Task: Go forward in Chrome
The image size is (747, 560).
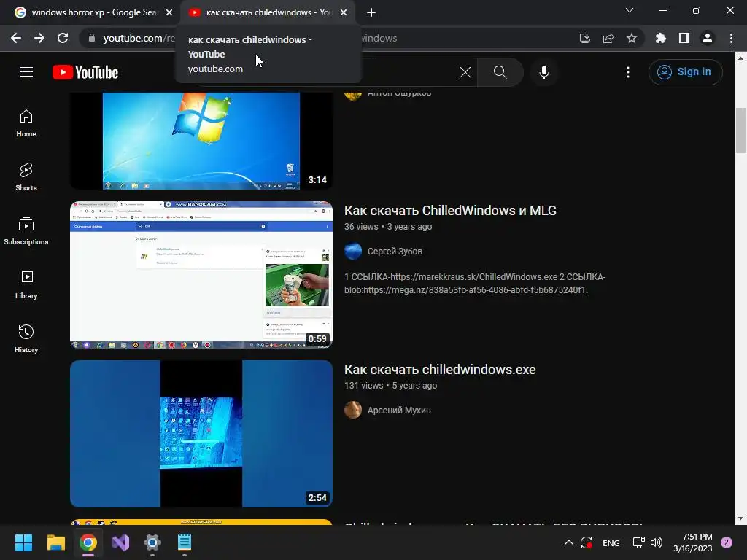Action: tap(39, 38)
